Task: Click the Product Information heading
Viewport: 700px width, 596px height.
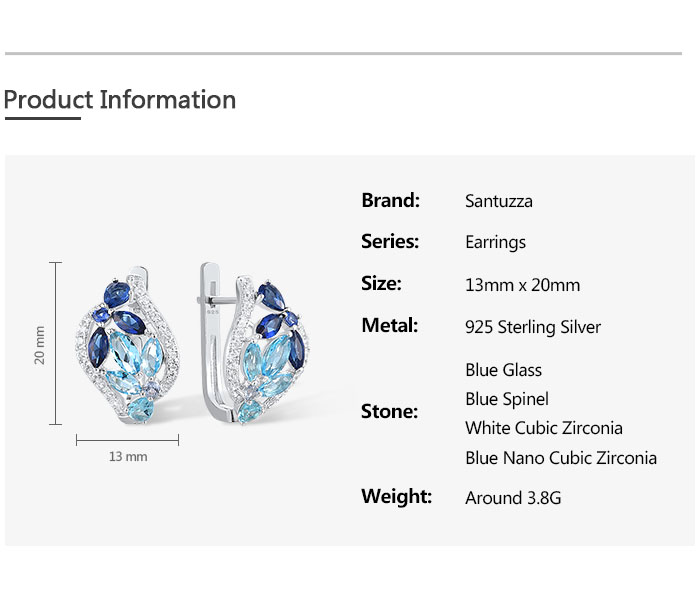Action: [120, 100]
